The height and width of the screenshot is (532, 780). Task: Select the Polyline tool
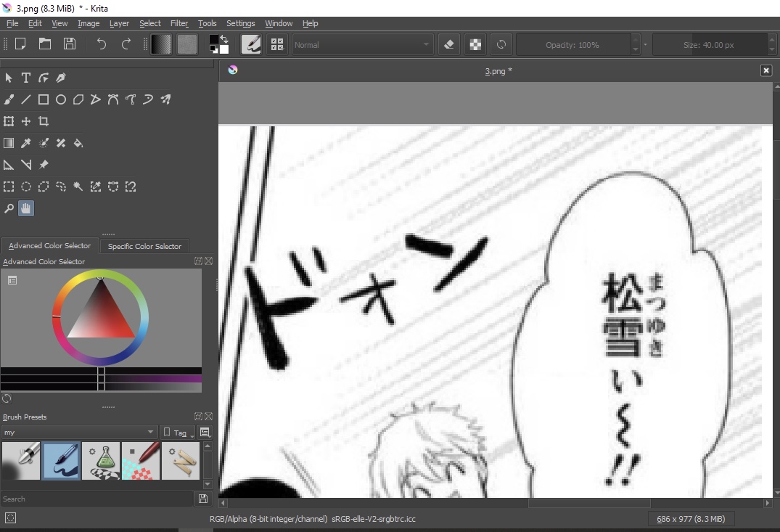point(96,99)
